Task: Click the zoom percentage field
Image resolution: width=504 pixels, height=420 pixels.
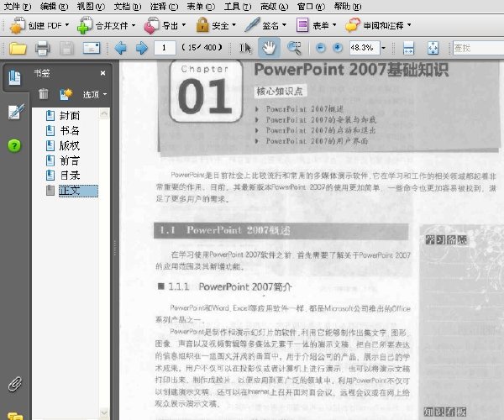Action: 365,48
